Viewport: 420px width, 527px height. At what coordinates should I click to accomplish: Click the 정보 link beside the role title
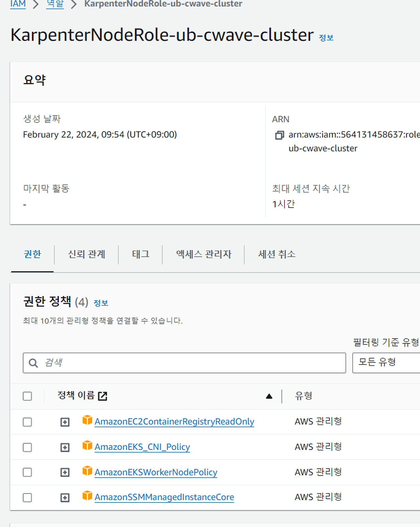(326, 38)
